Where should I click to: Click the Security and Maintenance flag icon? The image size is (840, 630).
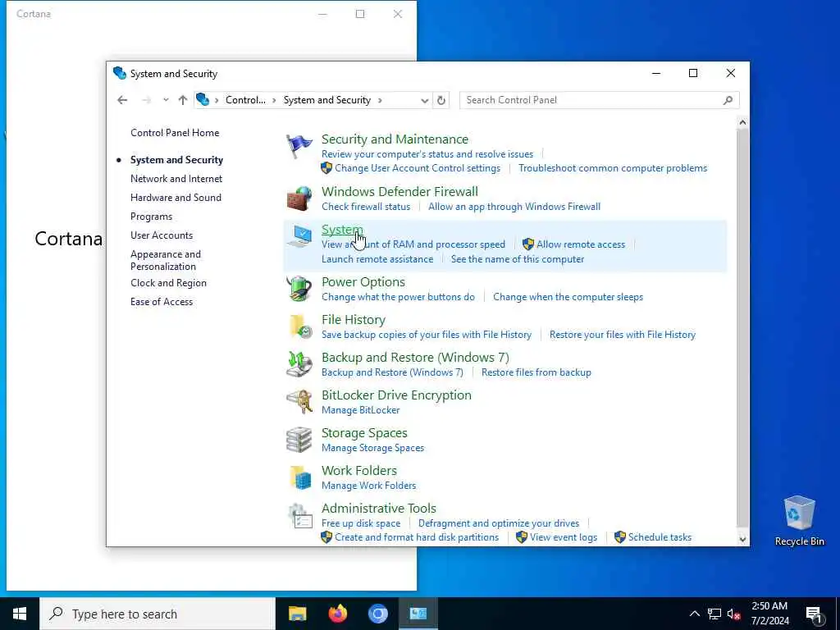pyautogui.click(x=299, y=146)
